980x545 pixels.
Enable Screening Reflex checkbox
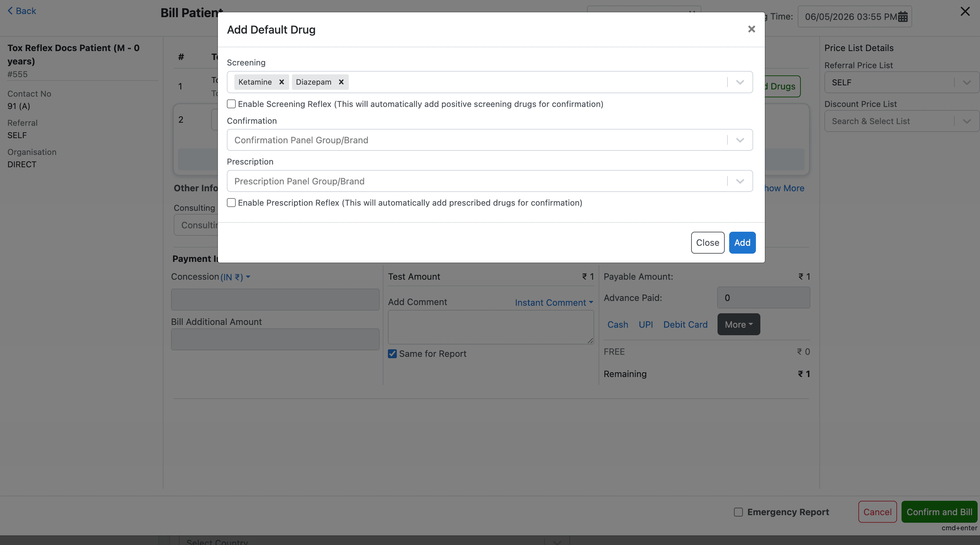[x=231, y=104]
